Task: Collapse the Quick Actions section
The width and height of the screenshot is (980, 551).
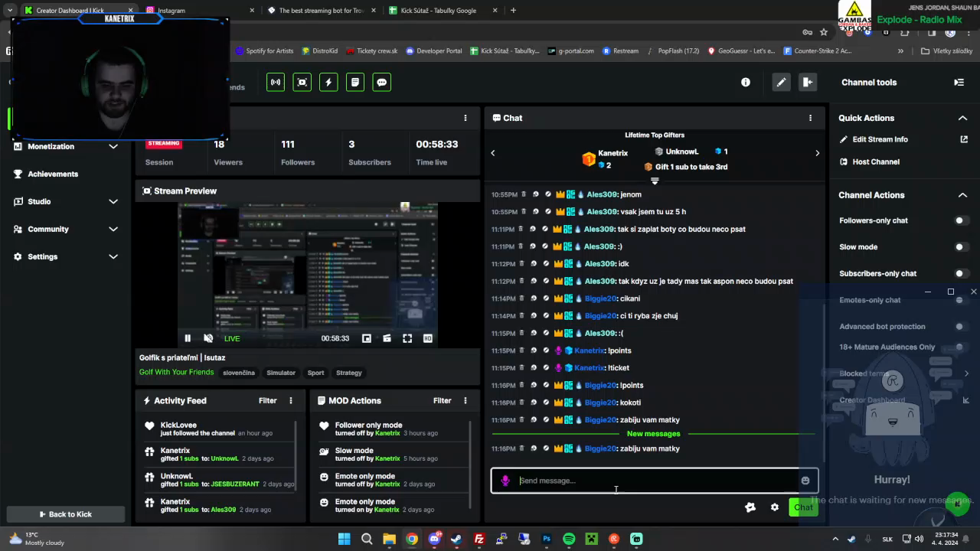Action: pos(962,118)
